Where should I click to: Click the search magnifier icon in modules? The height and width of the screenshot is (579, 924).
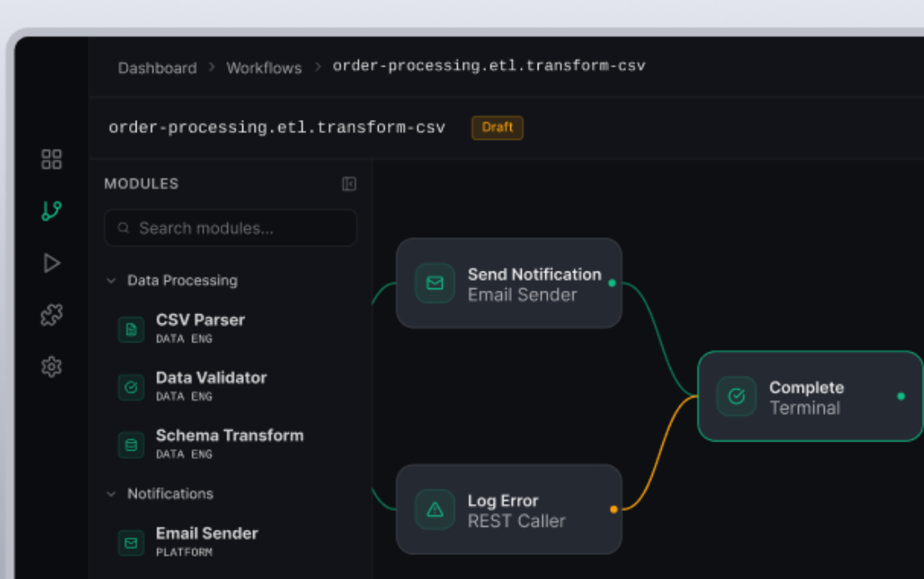[123, 227]
